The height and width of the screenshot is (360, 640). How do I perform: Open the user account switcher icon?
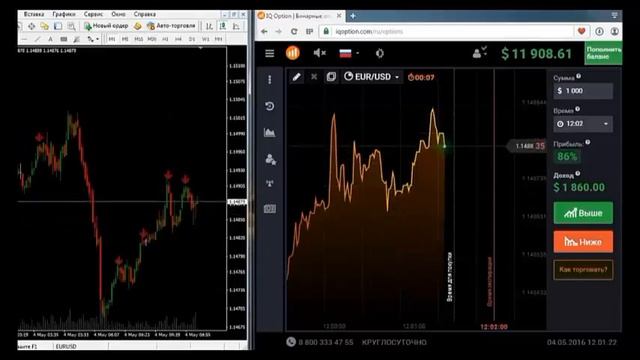480,52
